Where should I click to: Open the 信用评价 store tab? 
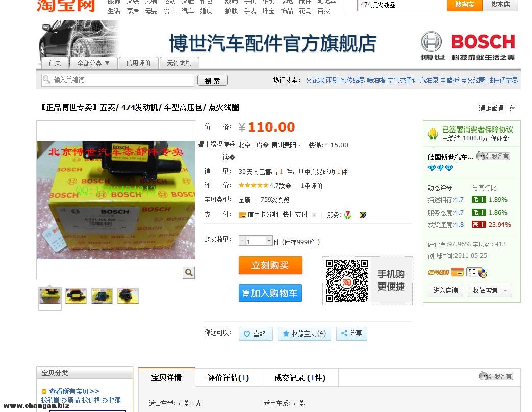point(138,63)
